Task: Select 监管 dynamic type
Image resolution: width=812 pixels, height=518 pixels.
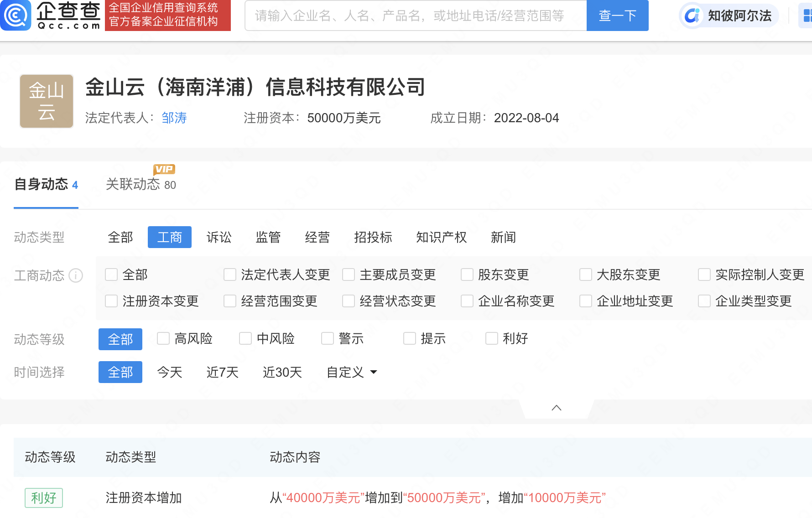Action: [268, 237]
